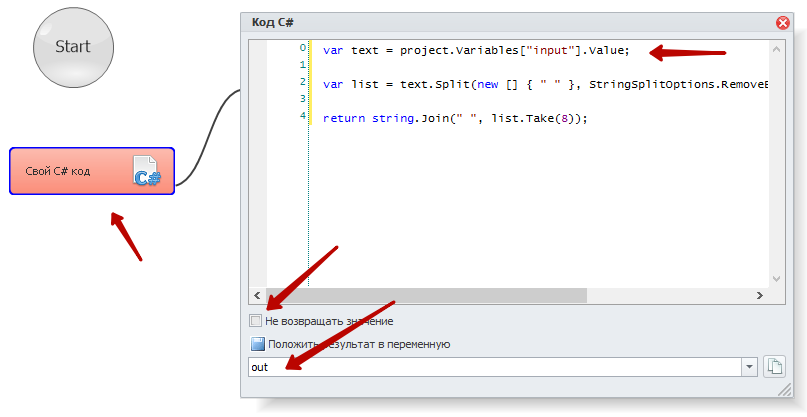Viewport: 807px width, 417px height.
Task: Click the 'out' variable input field
Action: (x=495, y=367)
